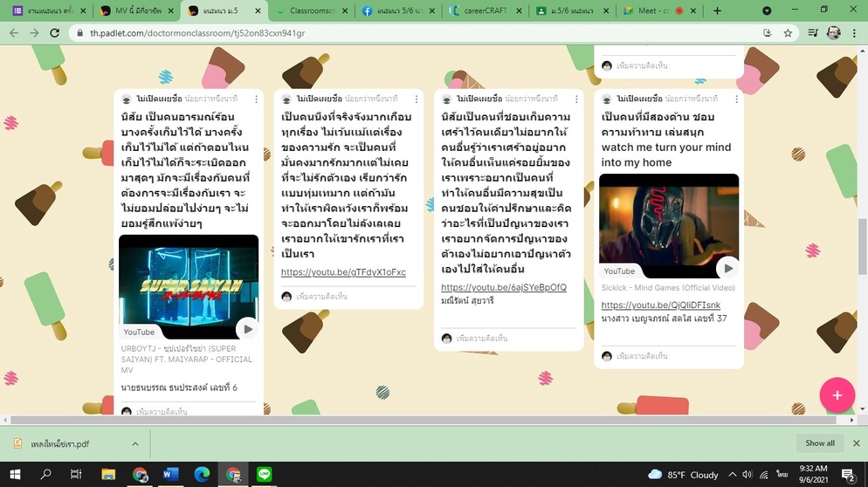Open a new browser tab

pyautogui.click(x=717, y=10)
